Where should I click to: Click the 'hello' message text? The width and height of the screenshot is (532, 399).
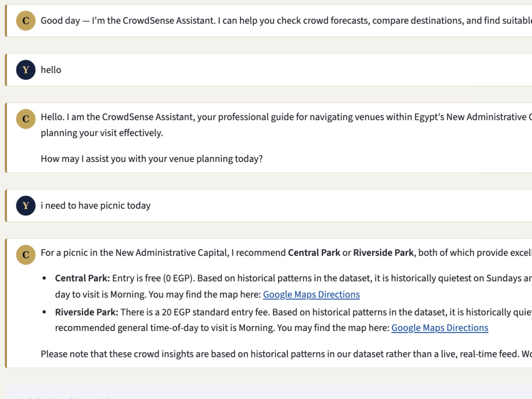click(x=51, y=70)
